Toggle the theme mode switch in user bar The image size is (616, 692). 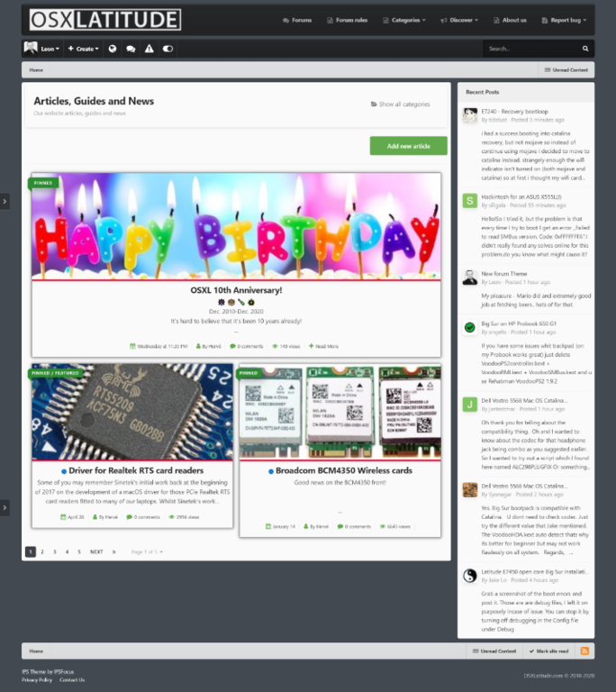[168, 49]
